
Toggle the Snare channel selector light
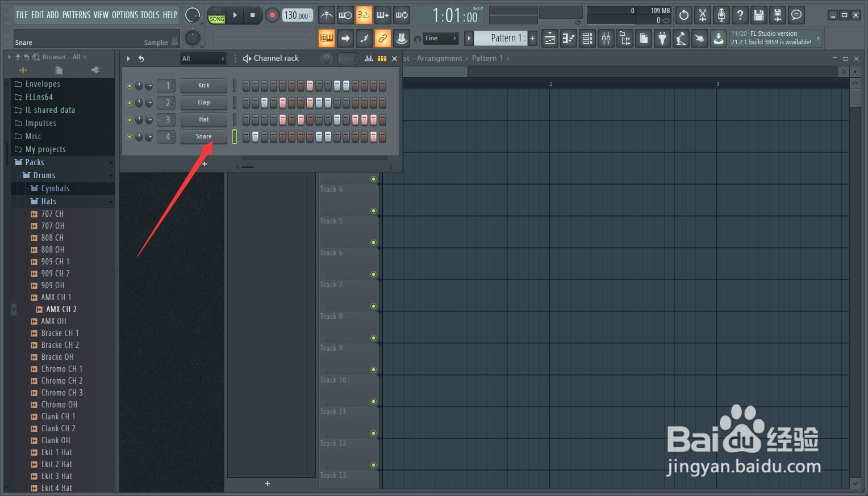pos(235,137)
